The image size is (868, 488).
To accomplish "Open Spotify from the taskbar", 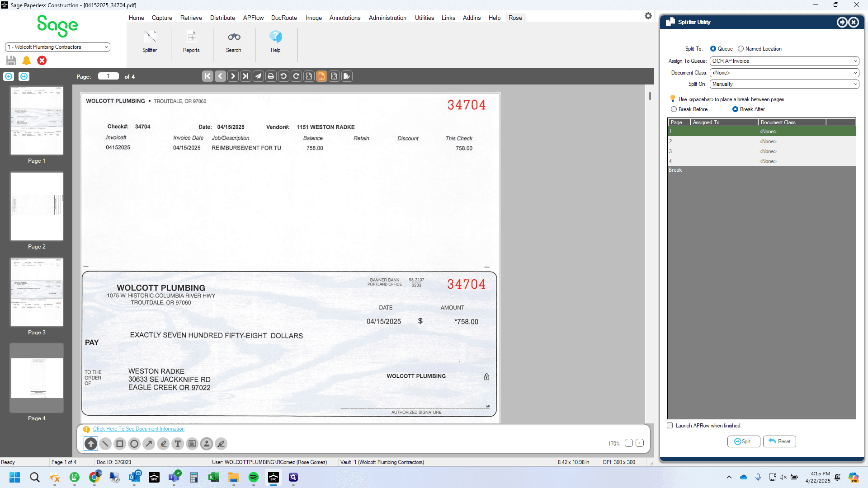I will click(253, 477).
